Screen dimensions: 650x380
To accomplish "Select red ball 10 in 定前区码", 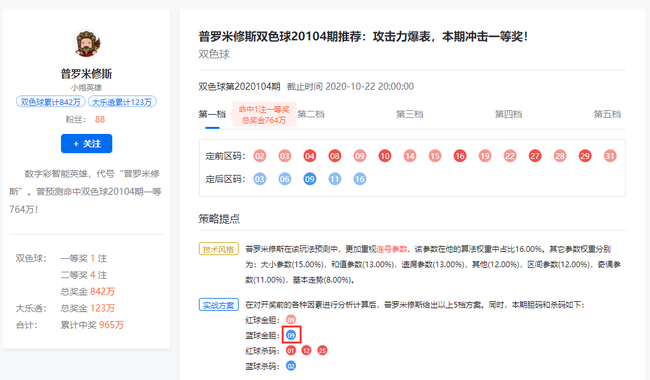I will pos(385,156).
